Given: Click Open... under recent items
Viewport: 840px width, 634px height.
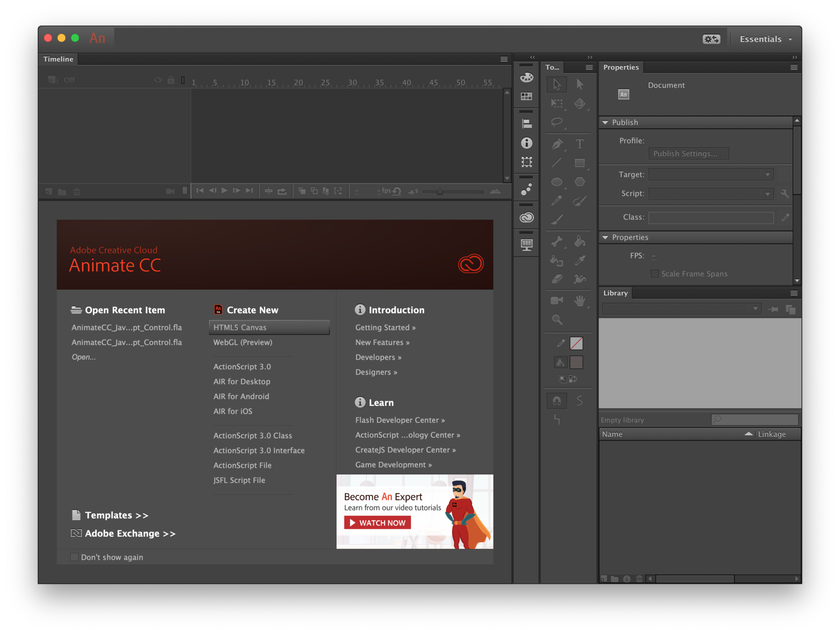Looking at the screenshot, I should [84, 357].
